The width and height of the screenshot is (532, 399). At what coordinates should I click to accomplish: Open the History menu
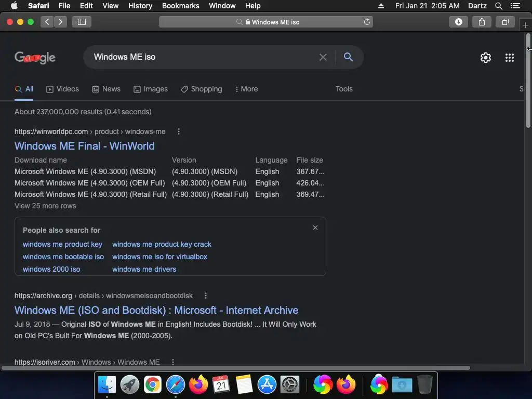tap(140, 6)
